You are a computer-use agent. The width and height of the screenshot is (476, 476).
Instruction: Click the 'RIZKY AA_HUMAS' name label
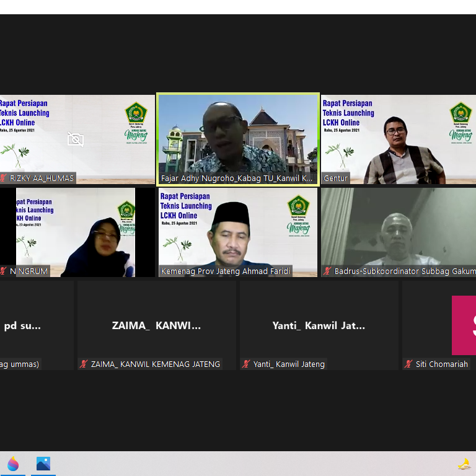(x=42, y=178)
